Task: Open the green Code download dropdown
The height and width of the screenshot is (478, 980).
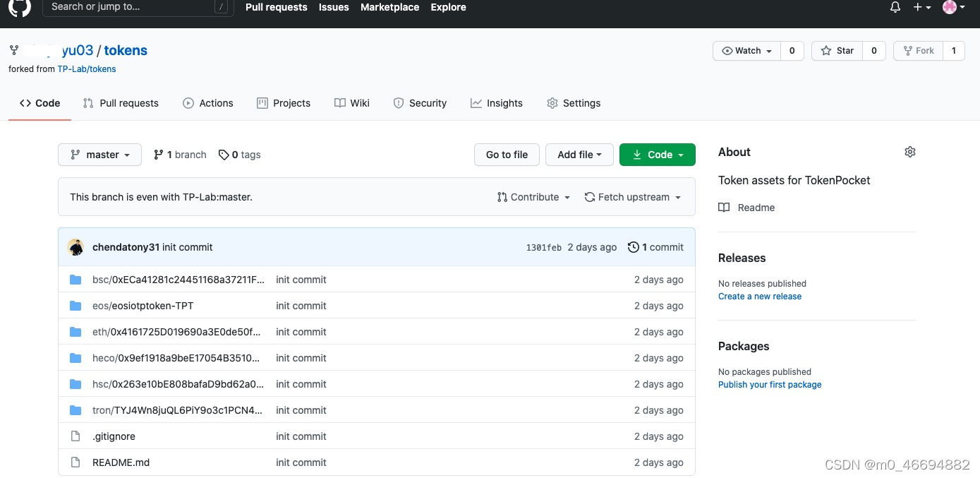Action: [658, 155]
